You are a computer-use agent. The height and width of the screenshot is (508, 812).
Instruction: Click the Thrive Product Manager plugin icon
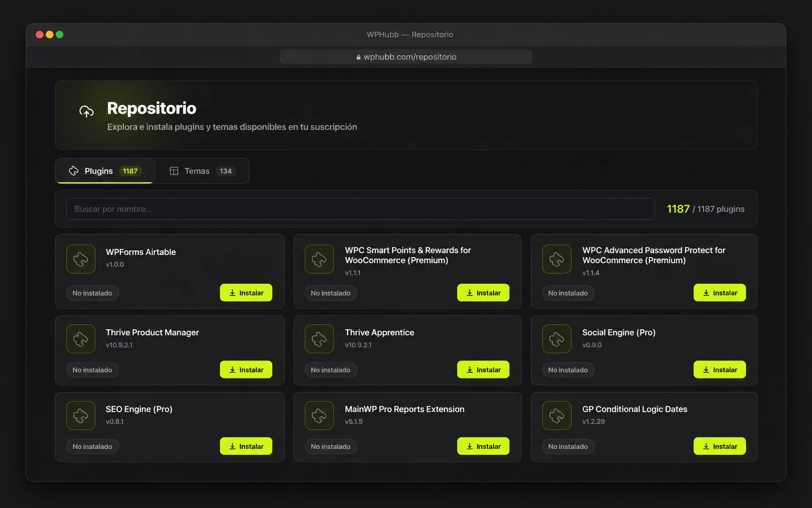pos(81,338)
